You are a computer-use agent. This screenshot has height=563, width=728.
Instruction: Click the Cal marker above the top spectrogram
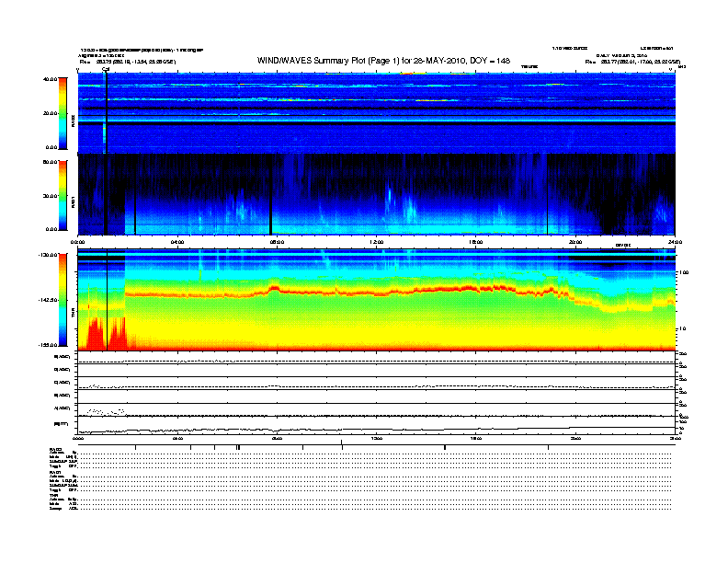click(106, 69)
